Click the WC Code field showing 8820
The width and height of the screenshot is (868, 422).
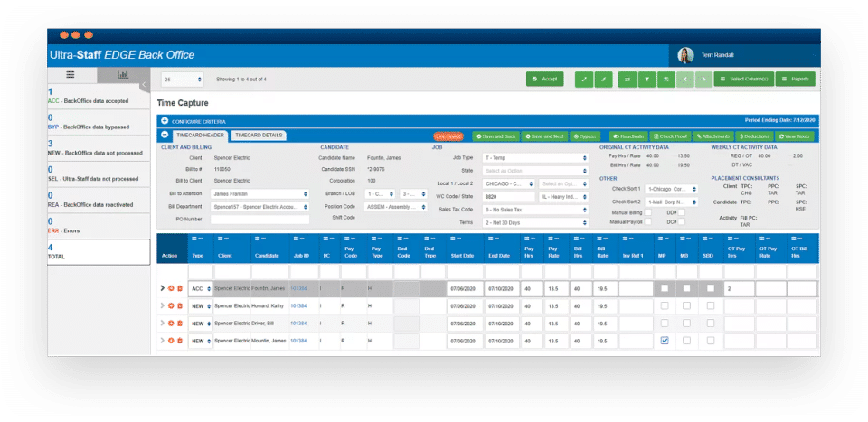[509, 197]
